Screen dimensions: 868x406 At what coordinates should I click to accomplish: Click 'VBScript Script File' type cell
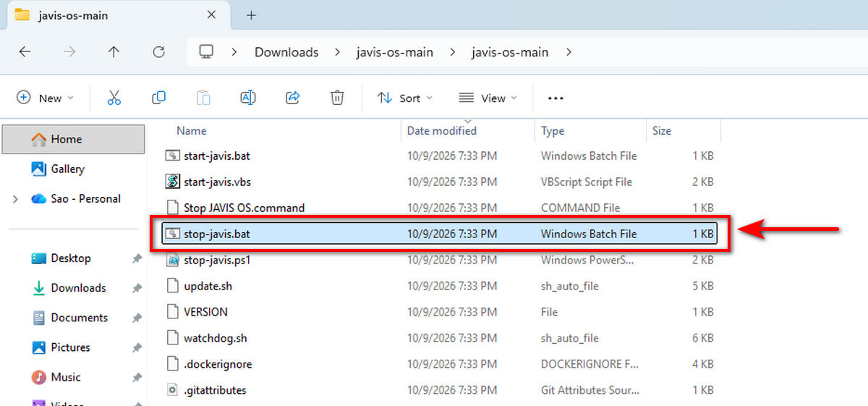587,182
